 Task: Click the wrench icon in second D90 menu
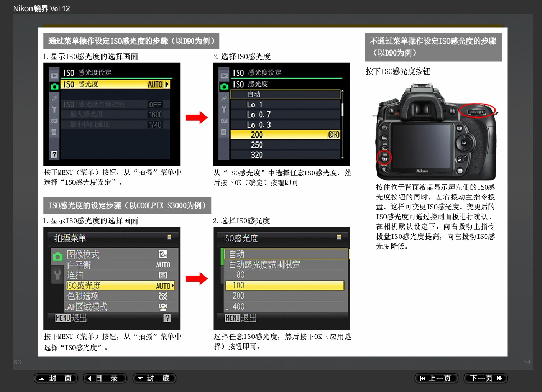click(x=224, y=109)
